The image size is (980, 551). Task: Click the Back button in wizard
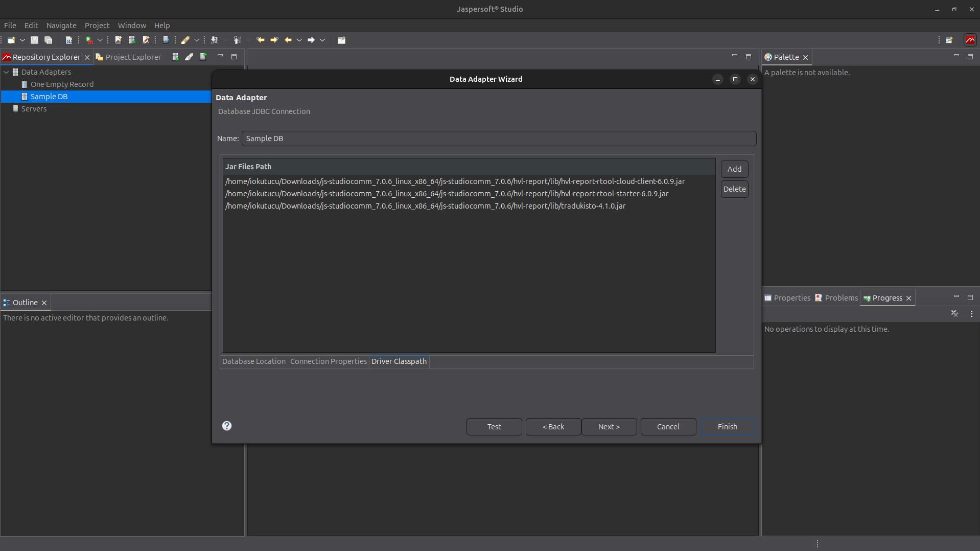coord(553,427)
